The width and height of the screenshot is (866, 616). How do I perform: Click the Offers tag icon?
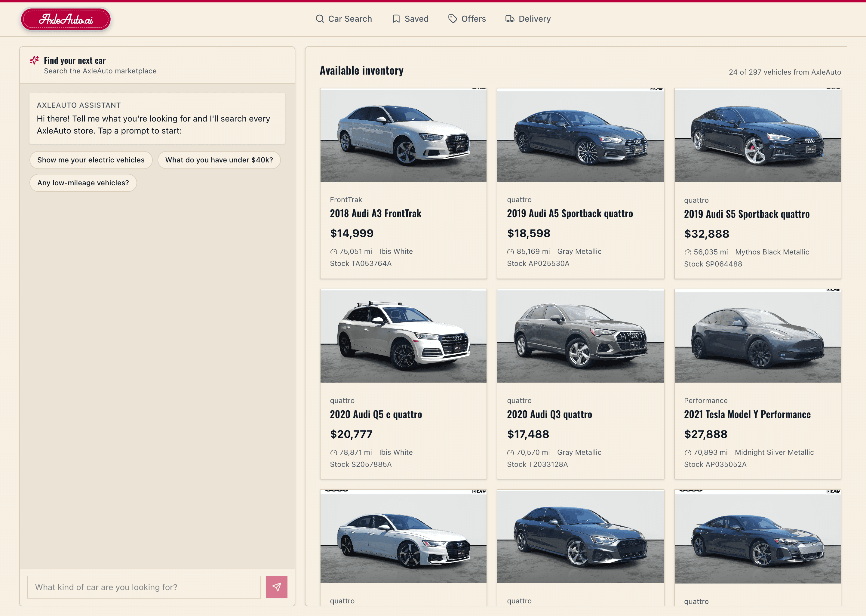click(x=453, y=19)
